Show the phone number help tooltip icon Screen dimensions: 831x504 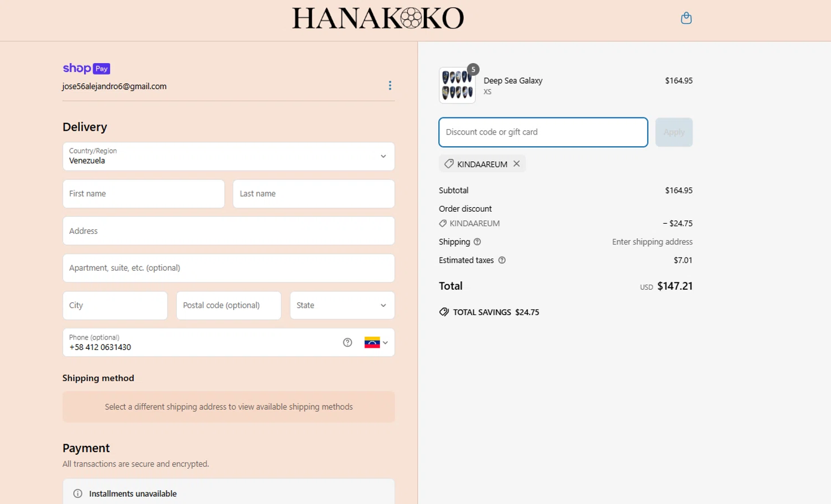tap(347, 342)
